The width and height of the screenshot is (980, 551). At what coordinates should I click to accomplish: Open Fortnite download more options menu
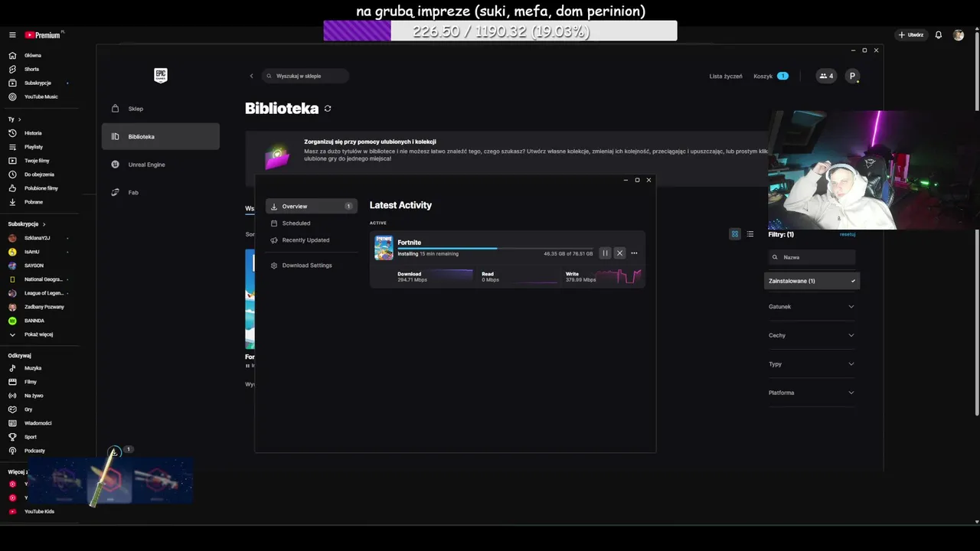pos(634,253)
